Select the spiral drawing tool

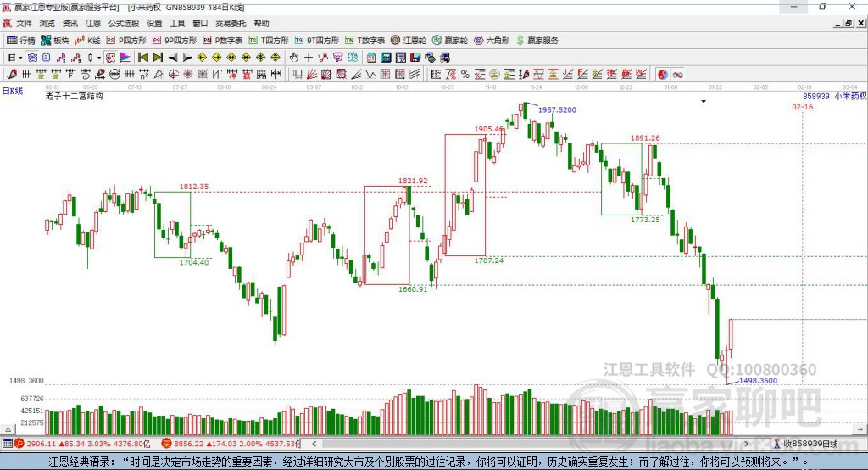[x=86, y=74]
